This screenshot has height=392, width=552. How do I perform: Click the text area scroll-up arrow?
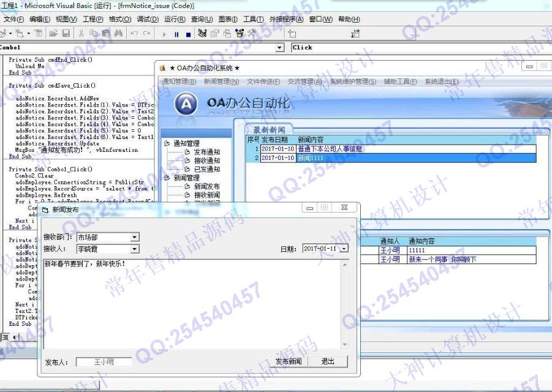[x=345, y=264]
